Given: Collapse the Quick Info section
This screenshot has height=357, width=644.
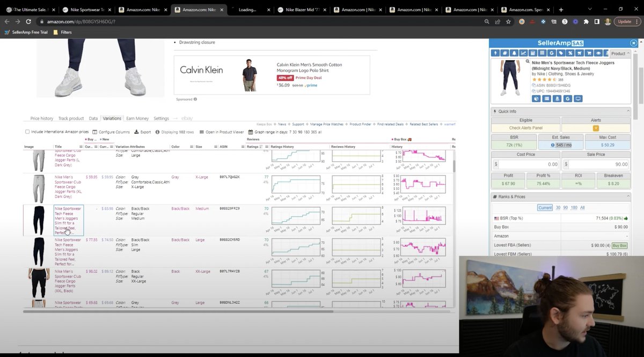Looking at the screenshot, I should point(628,111).
